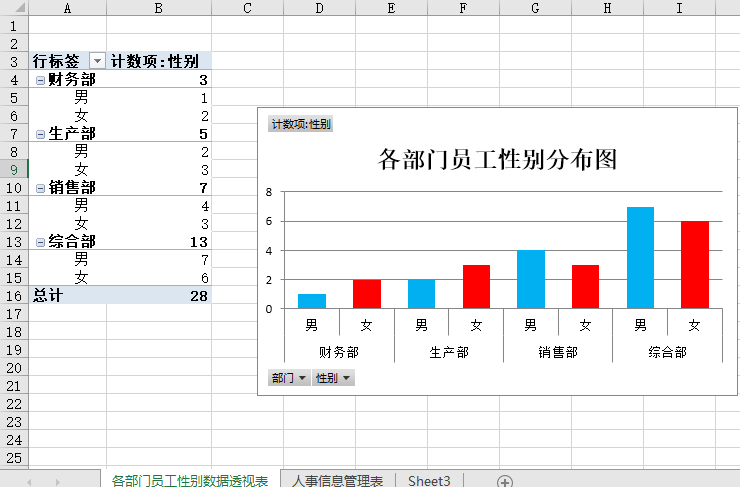This screenshot has width=740, height=487.
Task: Select the chart title 各部门员工性别分布图
Action: (x=496, y=160)
